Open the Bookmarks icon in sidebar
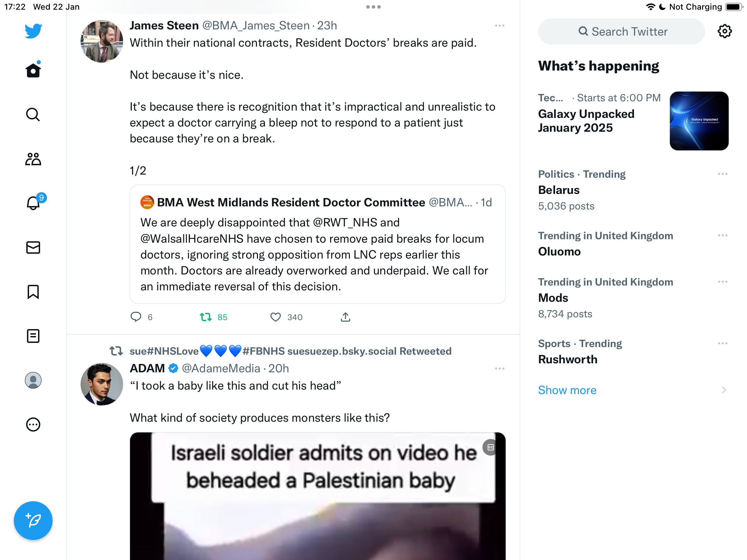This screenshot has width=747, height=560. [33, 292]
